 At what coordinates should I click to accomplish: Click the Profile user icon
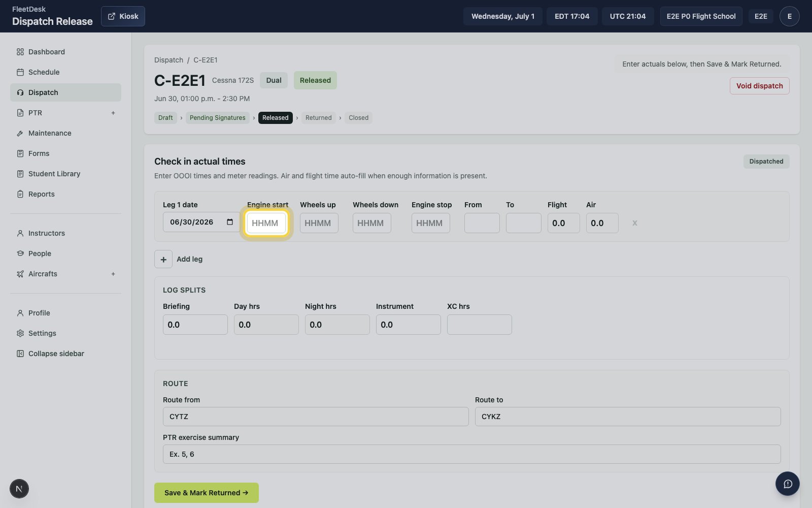tap(20, 313)
